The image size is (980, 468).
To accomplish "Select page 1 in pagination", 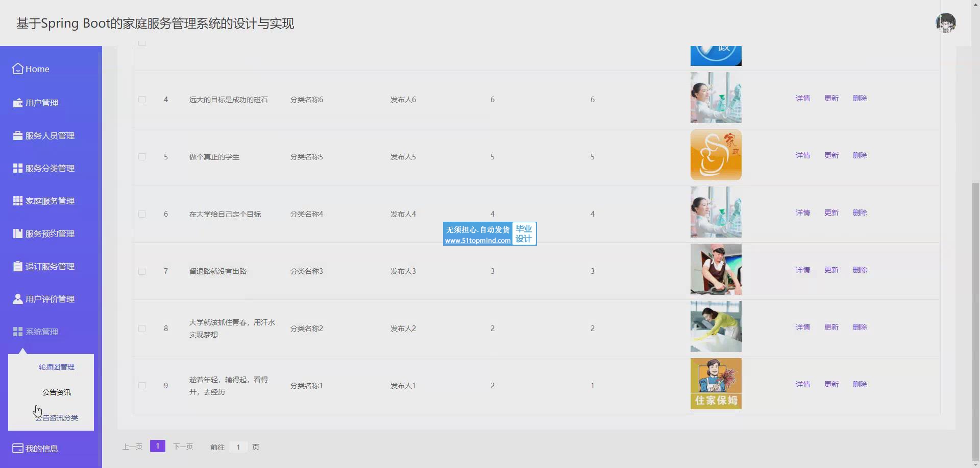I will coord(158,446).
